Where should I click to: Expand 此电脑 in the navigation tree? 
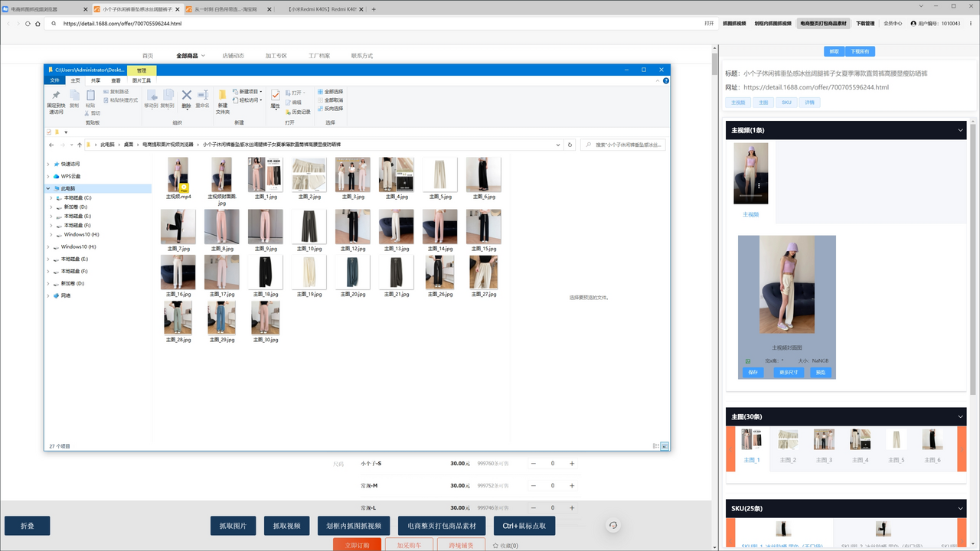pos(48,188)
